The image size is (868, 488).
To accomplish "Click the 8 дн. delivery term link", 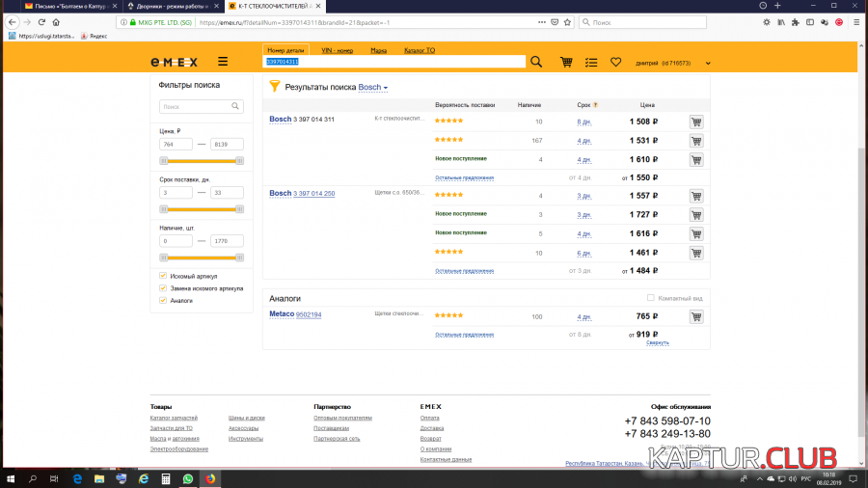I will pyautogui.click(x=584, y=122).
